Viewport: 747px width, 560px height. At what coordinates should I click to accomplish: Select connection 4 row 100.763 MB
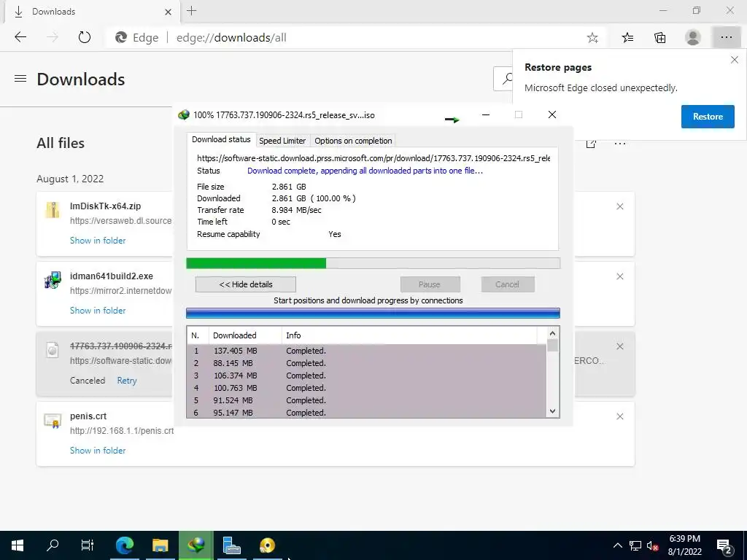coord(367,388)
